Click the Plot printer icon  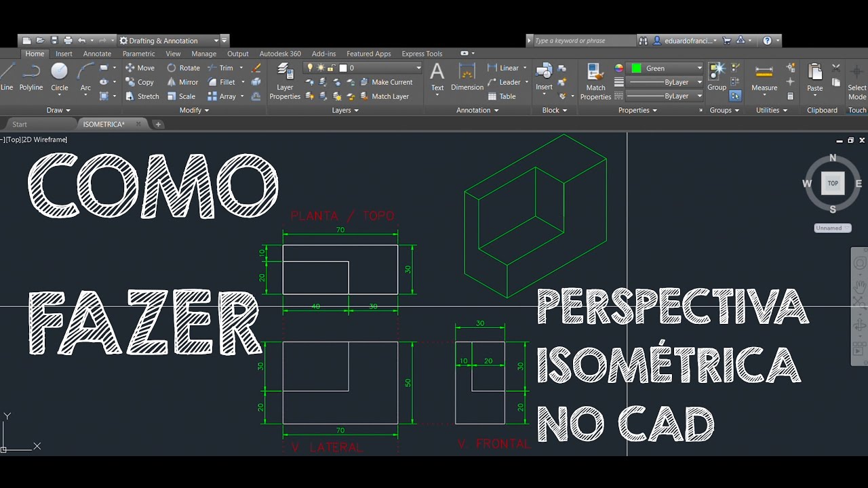click(68, 41)
